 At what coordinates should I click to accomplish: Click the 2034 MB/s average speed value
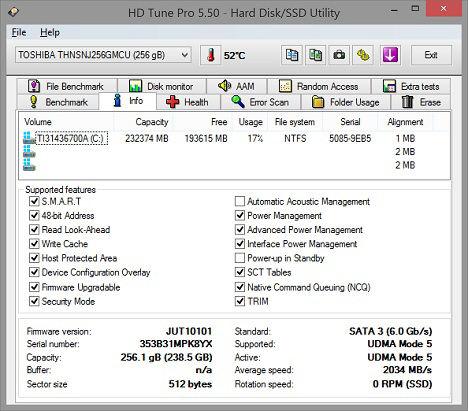coord(407,370)
